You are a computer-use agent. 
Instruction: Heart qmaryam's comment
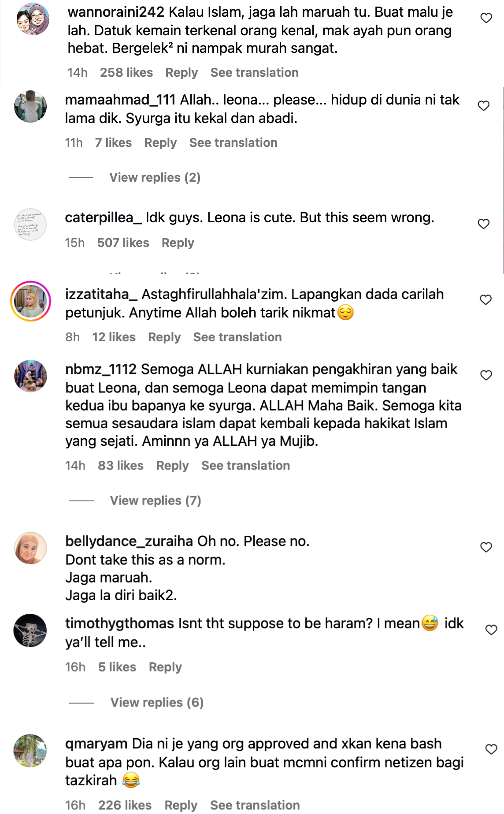coord(491,749)
